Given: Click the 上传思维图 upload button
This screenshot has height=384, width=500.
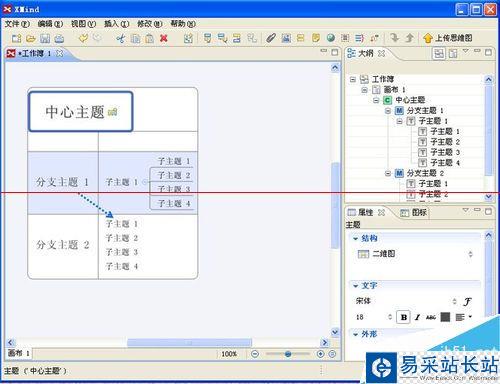Looking at the screenshot, I should coord(448,38).
